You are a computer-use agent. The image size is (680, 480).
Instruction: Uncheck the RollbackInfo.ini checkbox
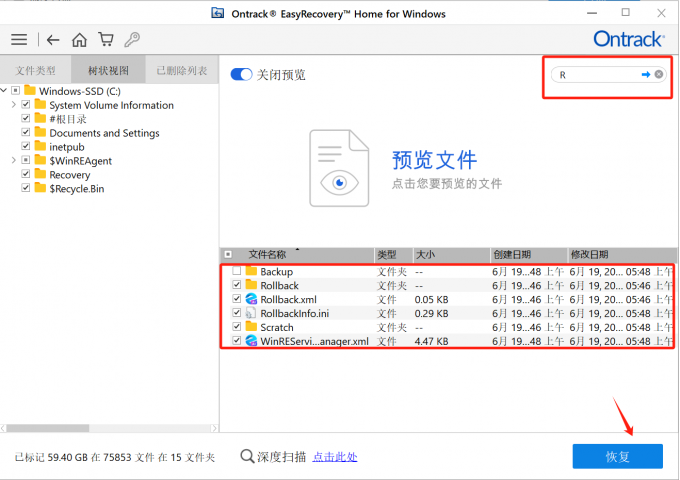point(237,313)
